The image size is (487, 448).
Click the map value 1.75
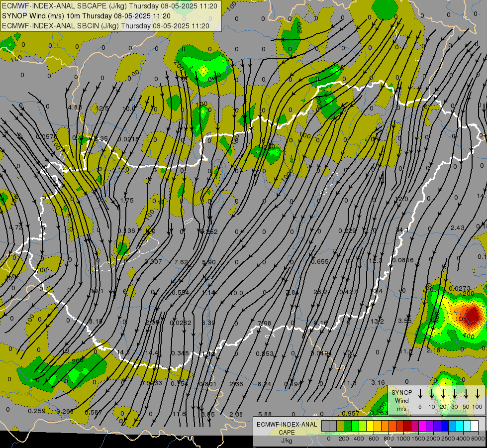pos(127,201)
